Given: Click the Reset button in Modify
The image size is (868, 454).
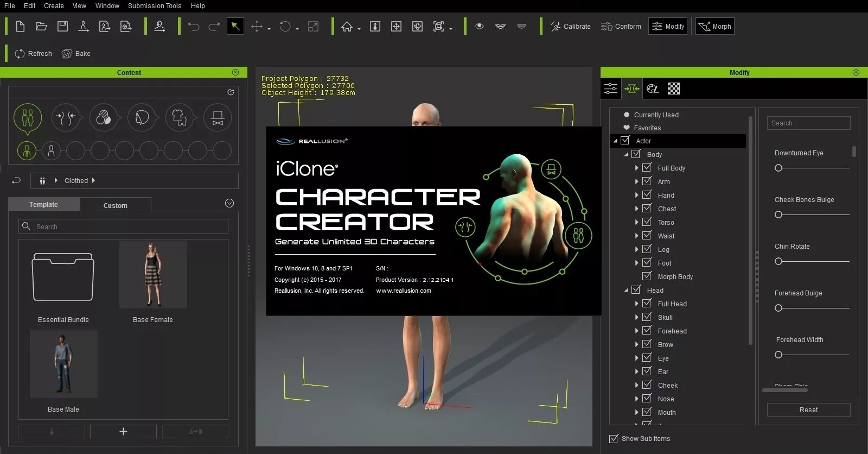Looking at the screenshot, I should (808, 410).
